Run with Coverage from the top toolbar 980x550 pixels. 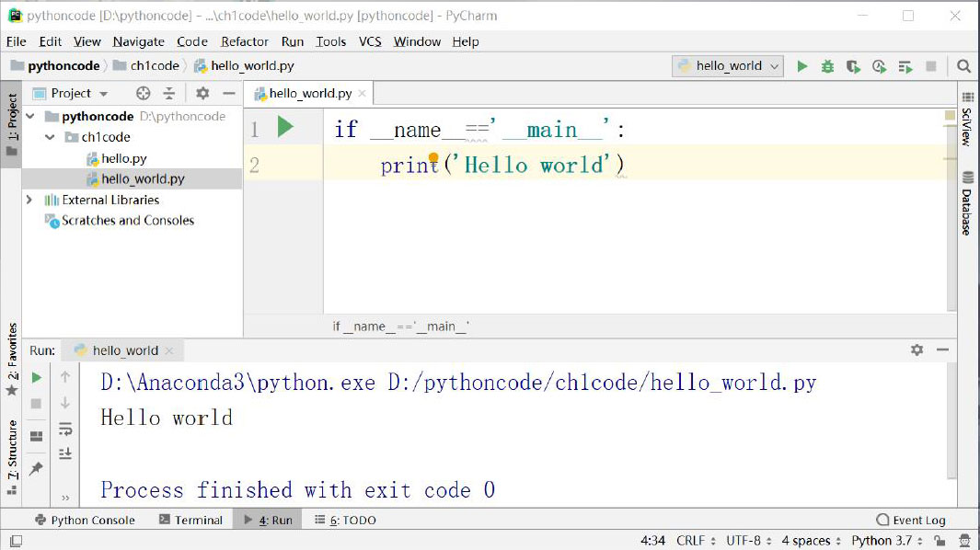pos(854,66)
